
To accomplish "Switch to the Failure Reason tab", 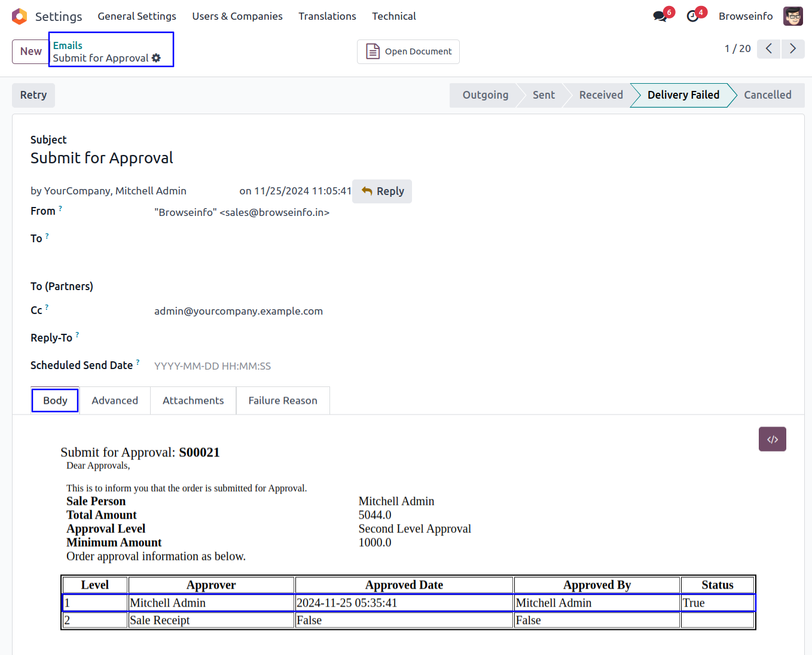I will click(283, 401).
